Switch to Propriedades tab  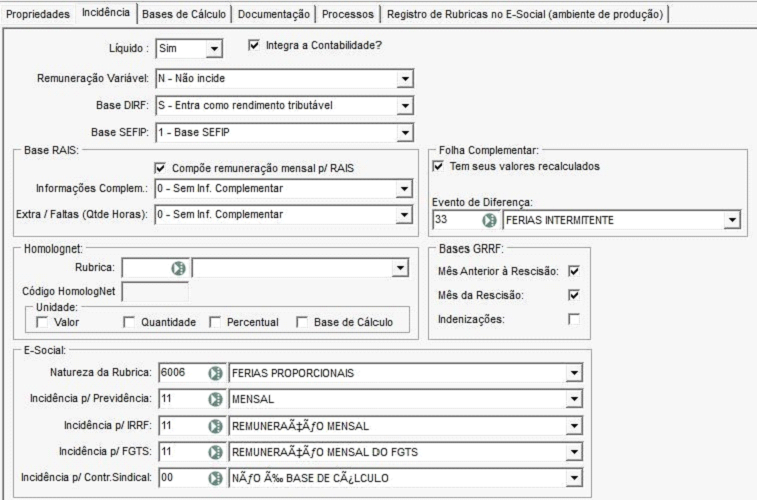coord(38,14)
